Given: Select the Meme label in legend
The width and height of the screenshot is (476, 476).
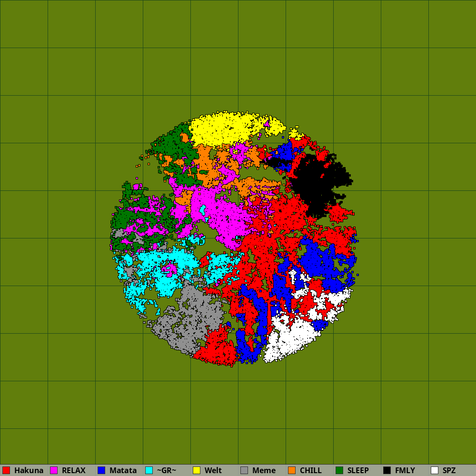Looking at the screenshot, I should (x=264, y=470).
